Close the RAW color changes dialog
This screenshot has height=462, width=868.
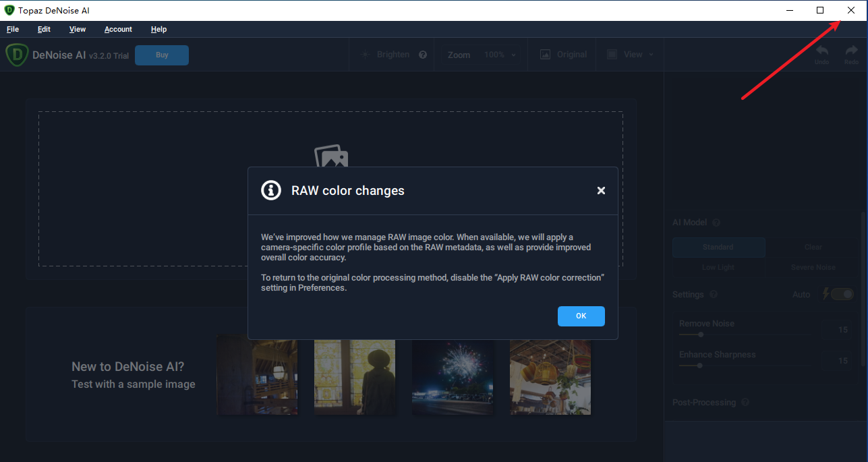click(x=601, y=191)
